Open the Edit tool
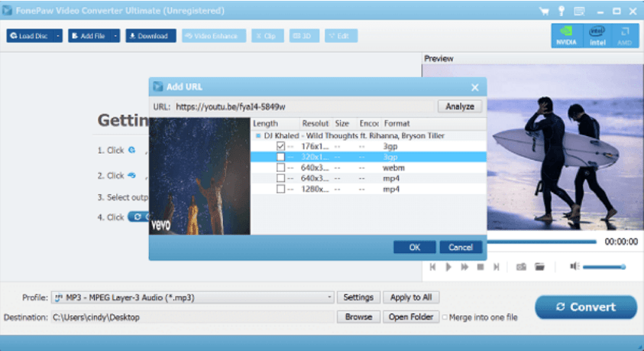The height and width of the screenshot is (351, 644). pyautogui.click(x=341, y=36)
